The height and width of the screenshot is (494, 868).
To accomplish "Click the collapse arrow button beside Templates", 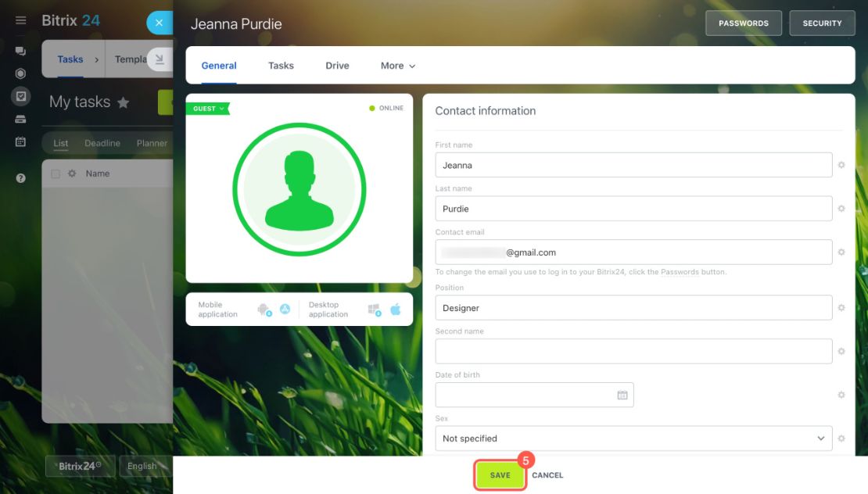I will coord(160,59).
